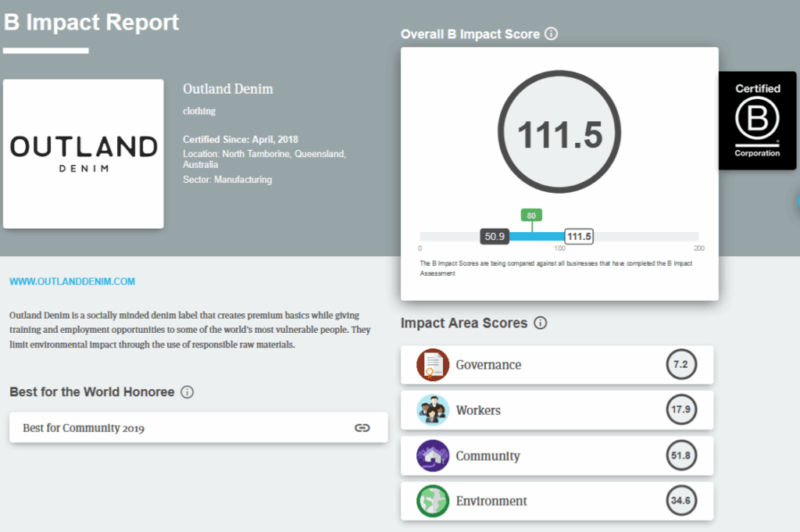Click the 'Sector: Manufacturing' text

pos(227,180)
